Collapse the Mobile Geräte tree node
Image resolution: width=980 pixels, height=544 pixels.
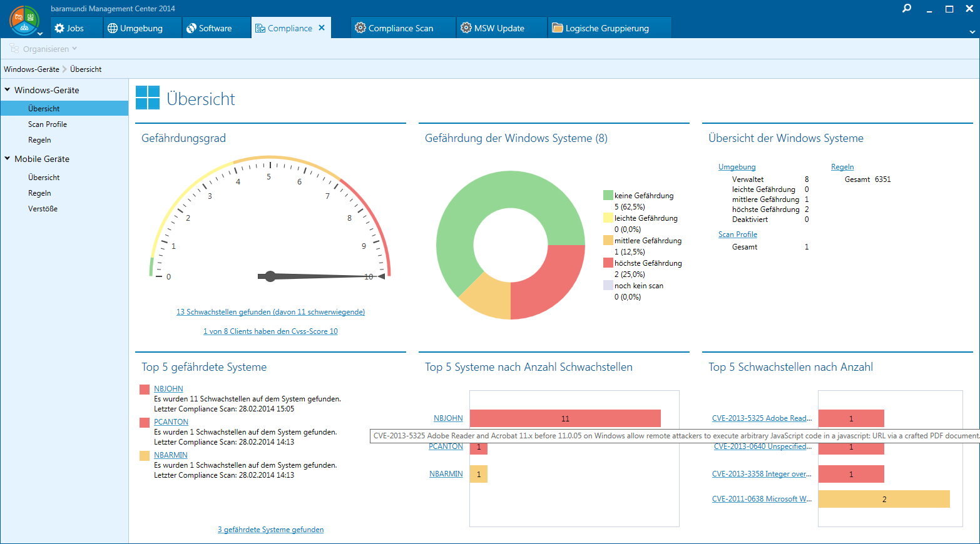(8, 158)
